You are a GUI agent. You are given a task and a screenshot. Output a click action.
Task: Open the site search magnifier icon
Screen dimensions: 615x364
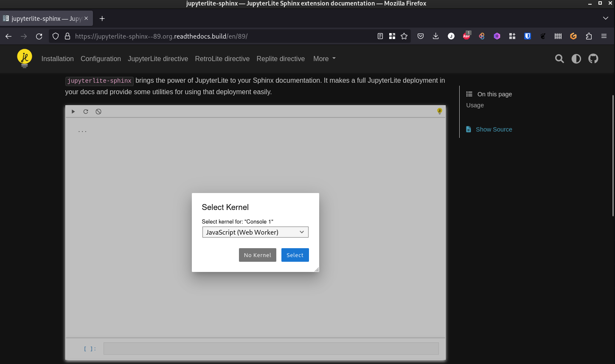click(x=559, y=59)
